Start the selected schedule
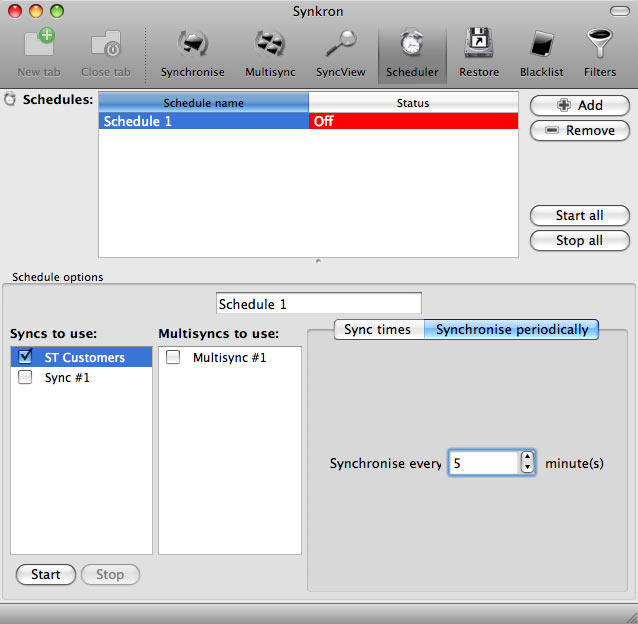 (46, 574)
